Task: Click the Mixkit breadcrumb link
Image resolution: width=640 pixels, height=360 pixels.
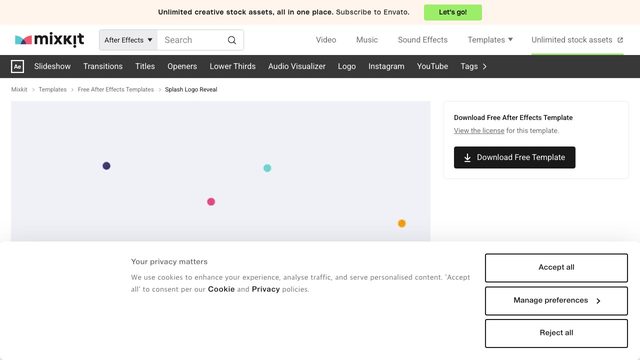Action: pyautogui.click(x=19, y=89)
